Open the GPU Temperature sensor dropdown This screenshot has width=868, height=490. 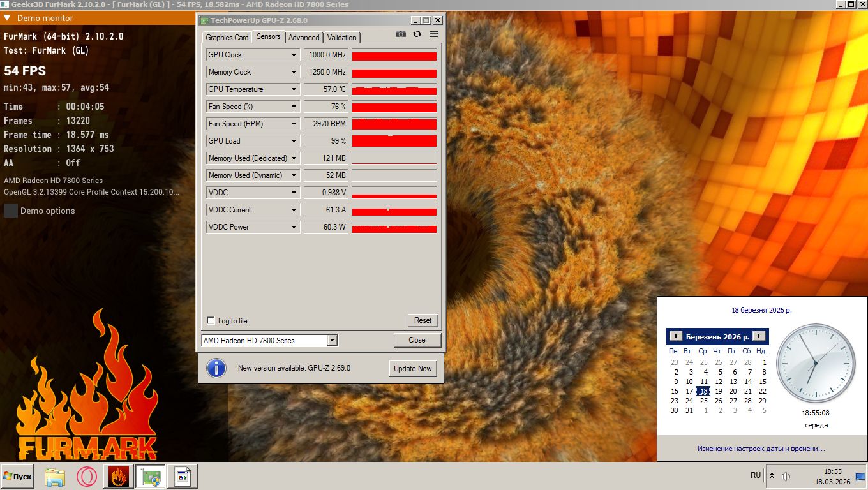pos(294,89)
